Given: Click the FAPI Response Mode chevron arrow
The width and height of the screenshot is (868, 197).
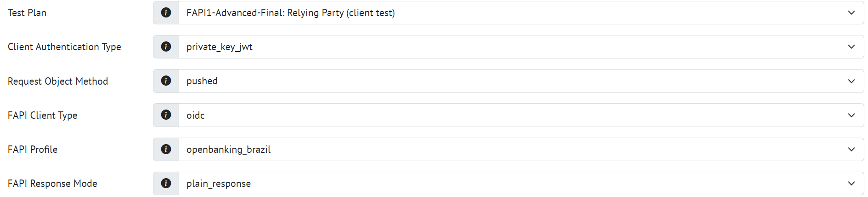Looking at the screenshot, I should point(851,184).
